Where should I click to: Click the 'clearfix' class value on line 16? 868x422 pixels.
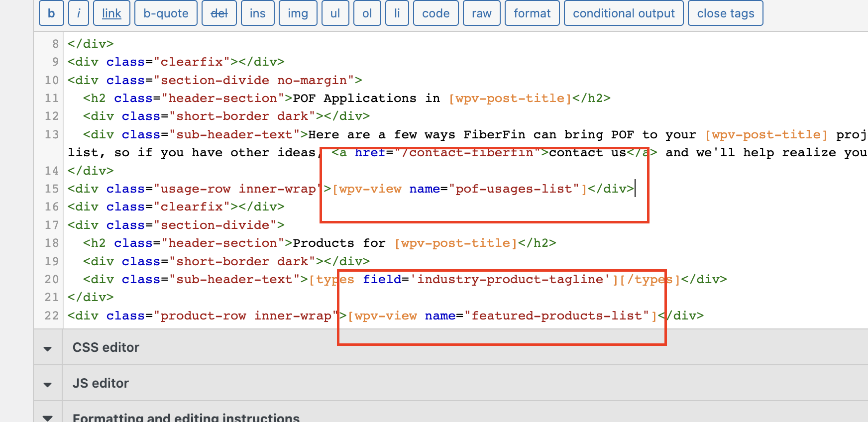coord(192,207)
